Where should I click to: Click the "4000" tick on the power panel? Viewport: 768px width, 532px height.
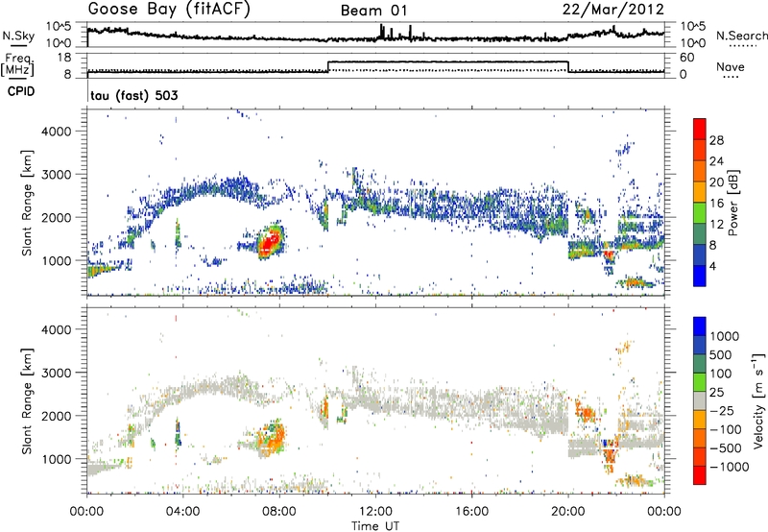coord(57,132)
